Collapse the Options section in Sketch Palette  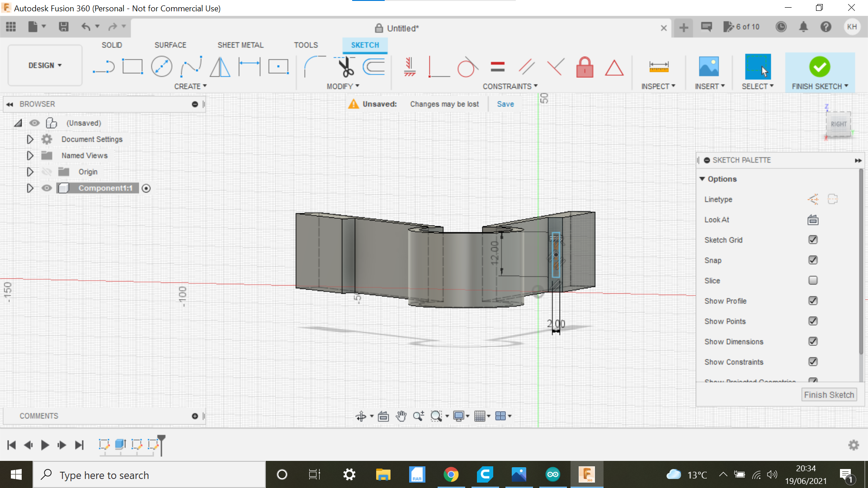coord(702,179)
